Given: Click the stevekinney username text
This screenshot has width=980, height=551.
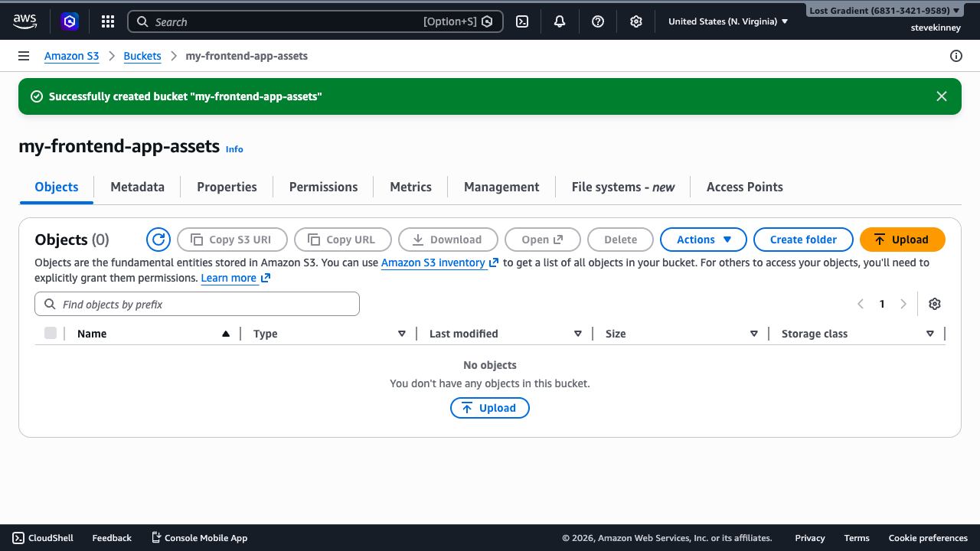Looking at the screenshot, I should coord(935,28).
